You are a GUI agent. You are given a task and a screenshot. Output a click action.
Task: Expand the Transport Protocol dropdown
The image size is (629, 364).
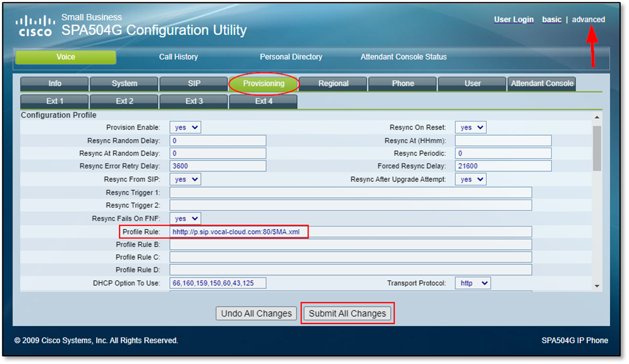(473, 283)
